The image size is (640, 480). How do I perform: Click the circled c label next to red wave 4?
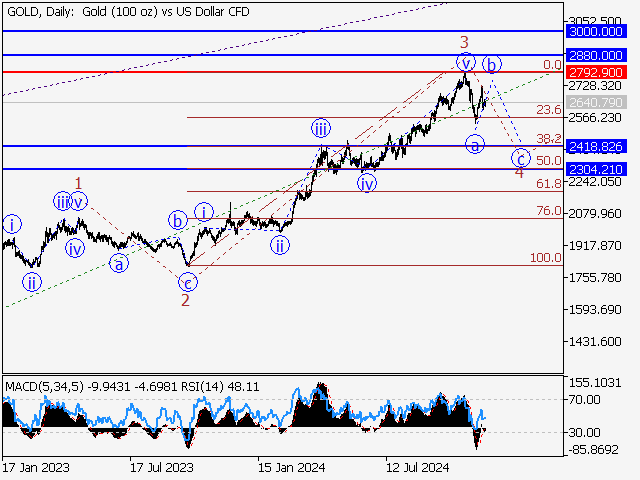pos(520,158)
